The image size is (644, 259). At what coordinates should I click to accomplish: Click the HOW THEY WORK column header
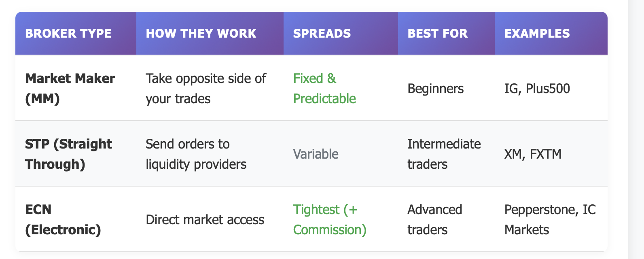(x=201, y=33)
